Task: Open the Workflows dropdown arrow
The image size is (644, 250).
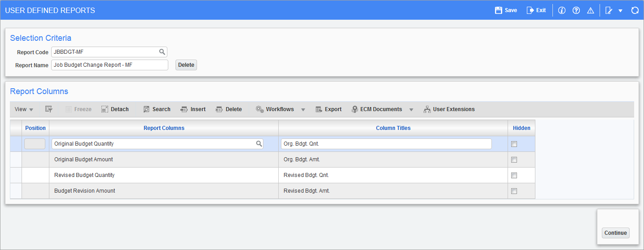Action: [303, 109]
